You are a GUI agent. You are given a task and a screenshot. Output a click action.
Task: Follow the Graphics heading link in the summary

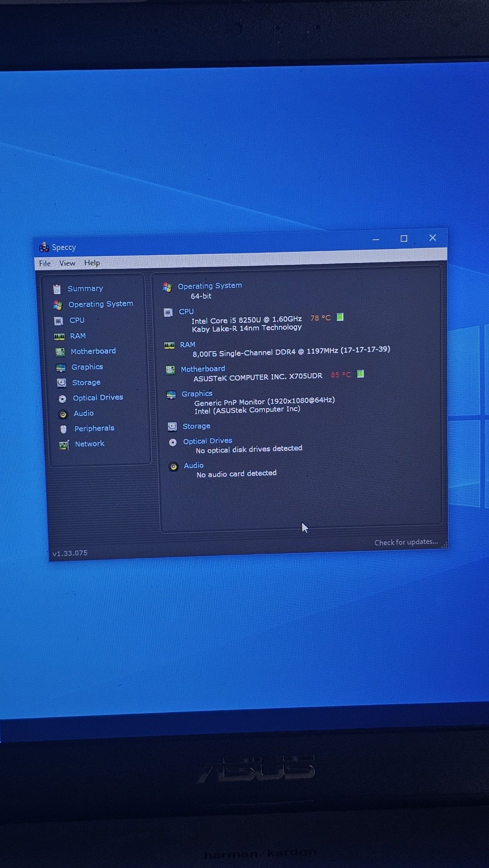pyautogui.click(x=197, y=394)
